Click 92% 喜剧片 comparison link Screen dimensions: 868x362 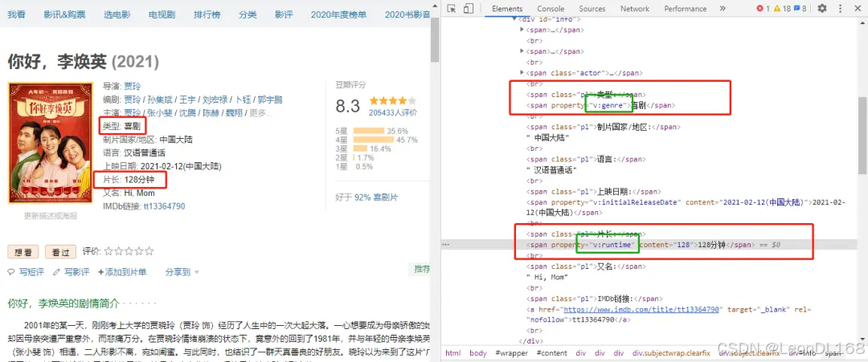(x=376, y=197)
